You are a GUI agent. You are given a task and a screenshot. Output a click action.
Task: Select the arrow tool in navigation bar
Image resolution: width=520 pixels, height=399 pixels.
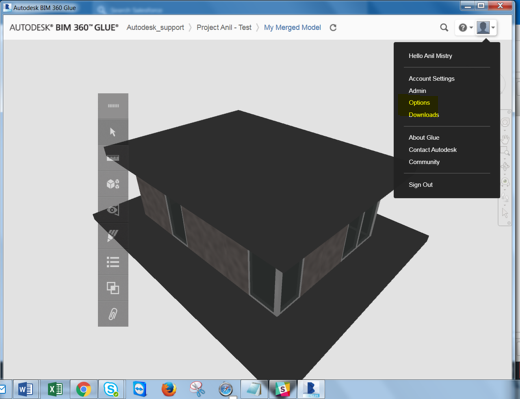[x=505, y=213]
